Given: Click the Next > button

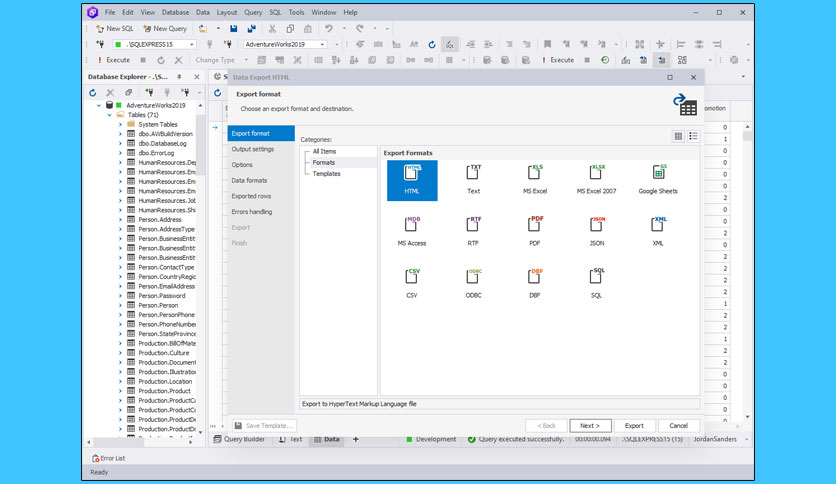Looking at the screenshot, I should coord(590,425).
